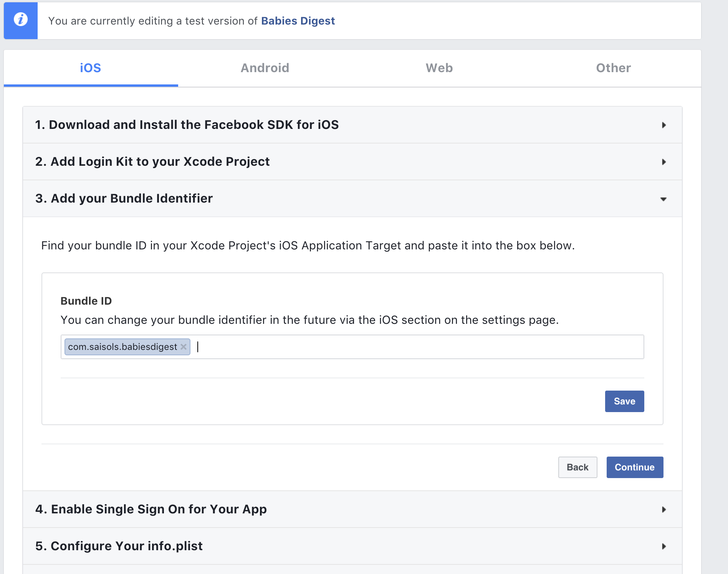Click the 'Bundle ID' field label
This screenshot has height=574, width=728.
86,301
